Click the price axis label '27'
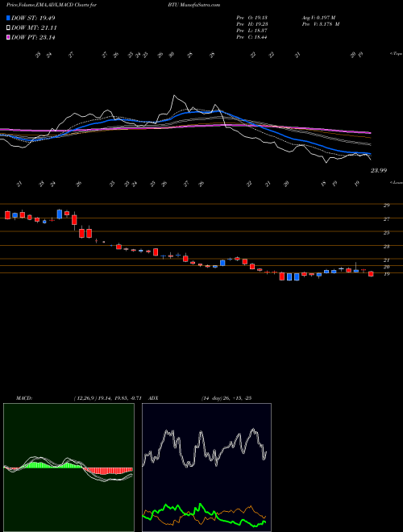403x532 pixels. coord(386,219)
